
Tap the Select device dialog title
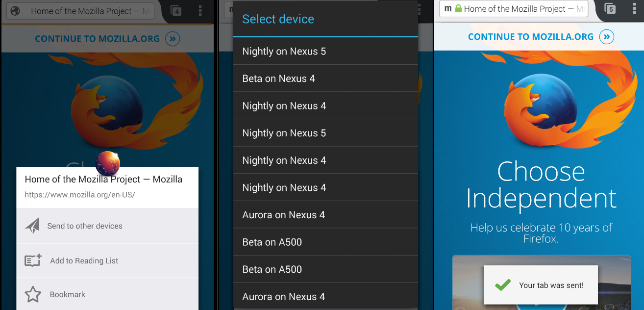pyautogui.click(x=278, y=19)
